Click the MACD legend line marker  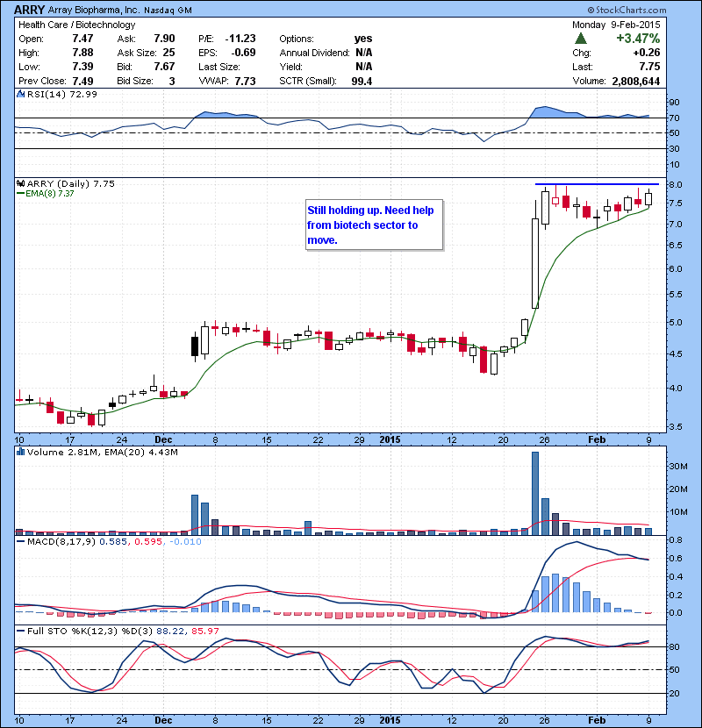(20, 541)
